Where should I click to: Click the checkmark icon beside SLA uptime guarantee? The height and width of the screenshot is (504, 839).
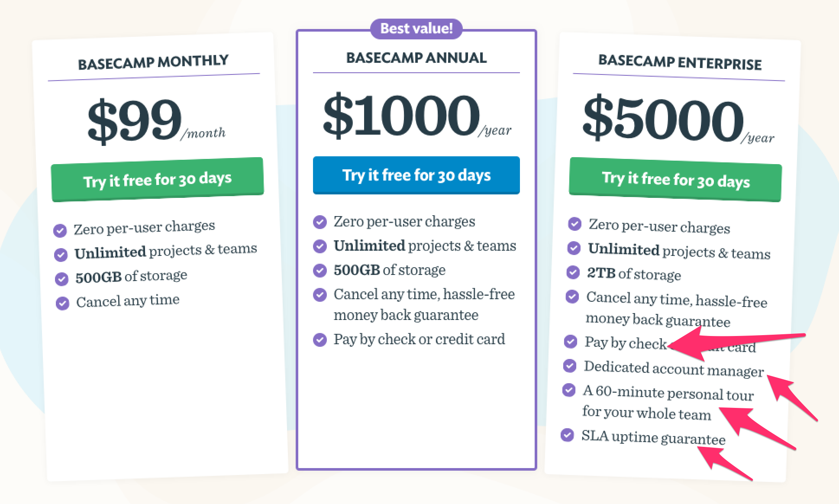567,434
